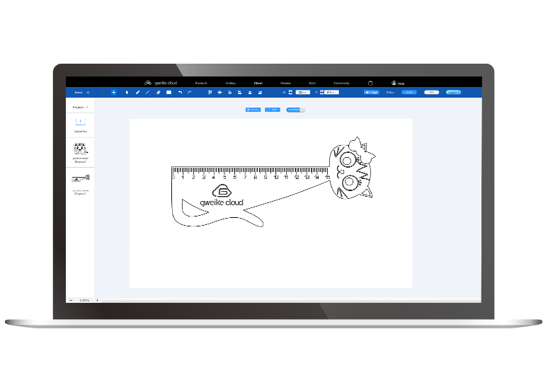This screenshot has width=548, height=392.
Task: Go to the Community tab
Action: coord(341,83)
